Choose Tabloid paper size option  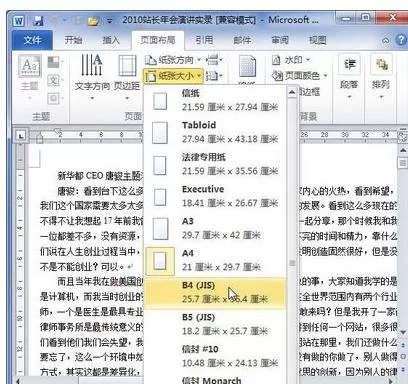(215, 132)
